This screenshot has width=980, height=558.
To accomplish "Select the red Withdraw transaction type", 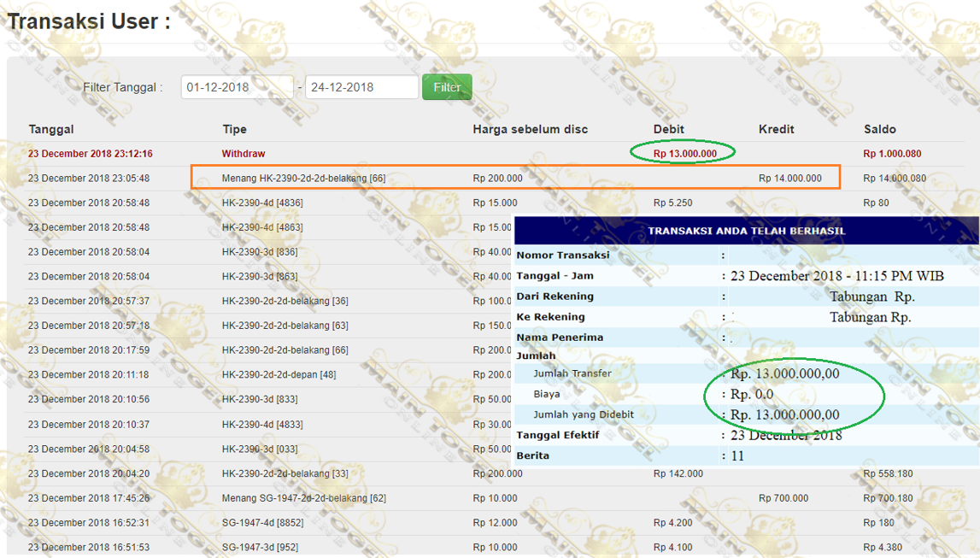I will click(x=244, y=154).
